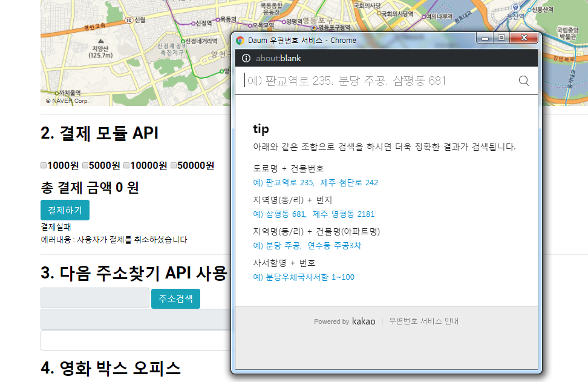Select example 분당우체국사서함 1~100
This screenshot has height=382, width=588.
(304, 277)
